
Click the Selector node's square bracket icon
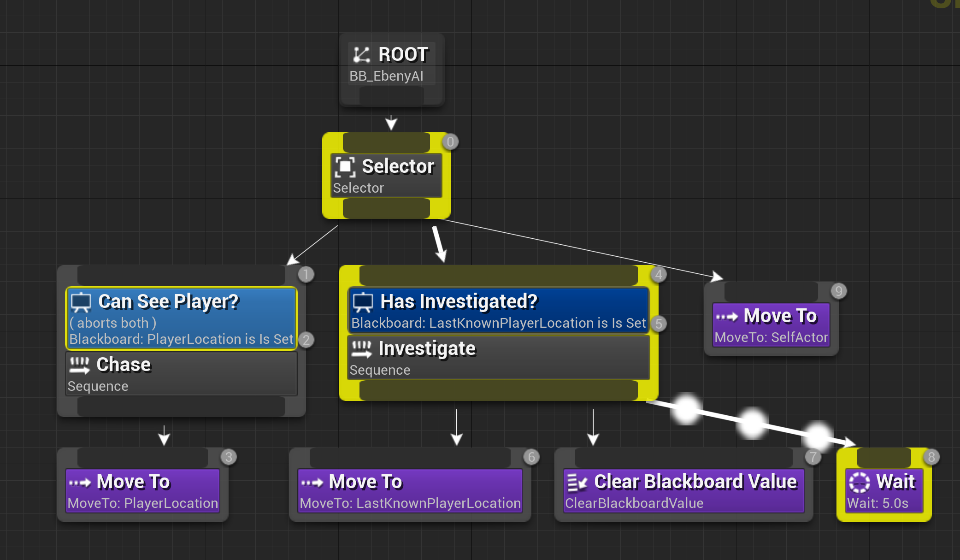(x=345, y=167)
